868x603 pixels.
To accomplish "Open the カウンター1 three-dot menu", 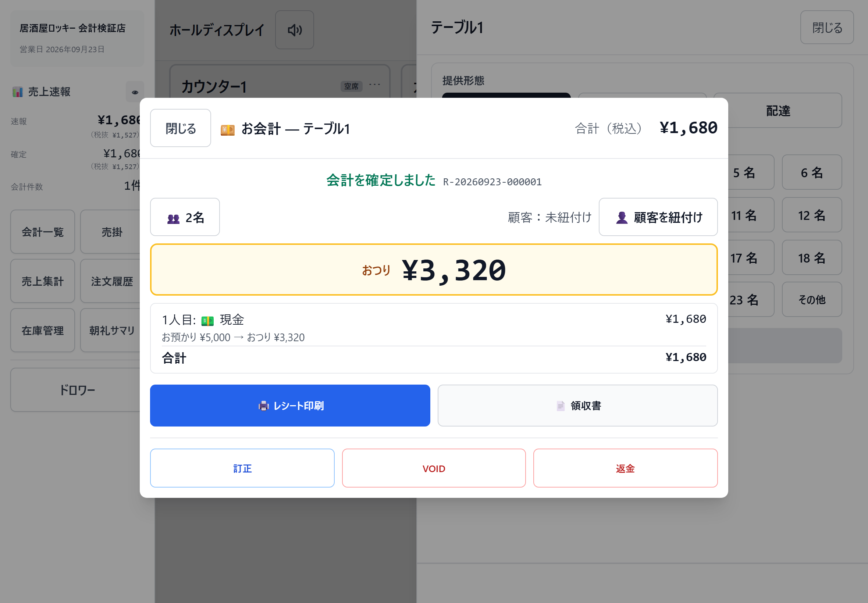I will click(374, 85).
